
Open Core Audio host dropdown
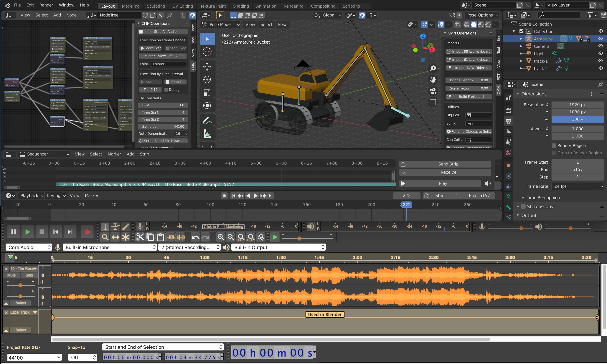(x=29, y=247)
